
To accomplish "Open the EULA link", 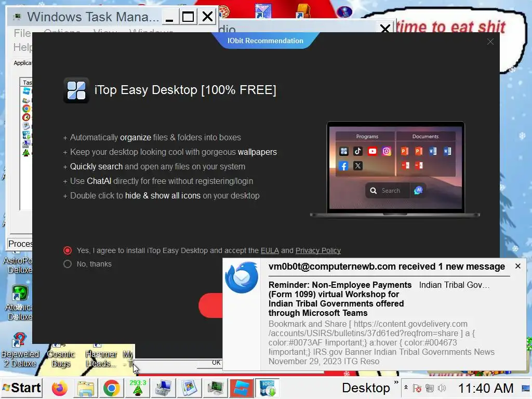I will click(x=270, y=250).
